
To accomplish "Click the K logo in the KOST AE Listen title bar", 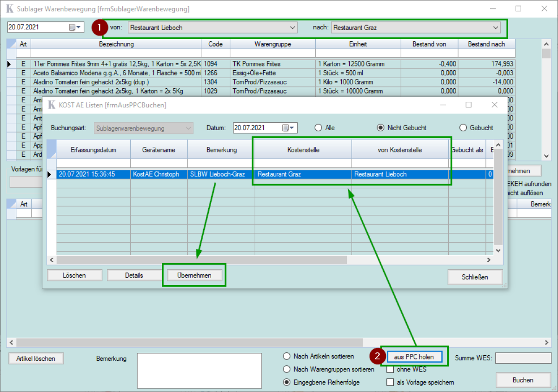I will click(53, 105).
